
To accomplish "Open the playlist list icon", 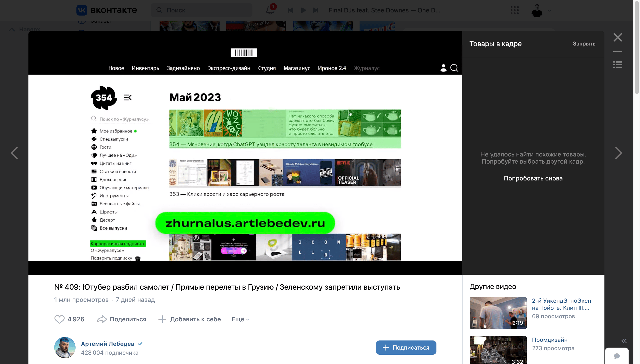I will pyautogui.click(x=618, y=65).
